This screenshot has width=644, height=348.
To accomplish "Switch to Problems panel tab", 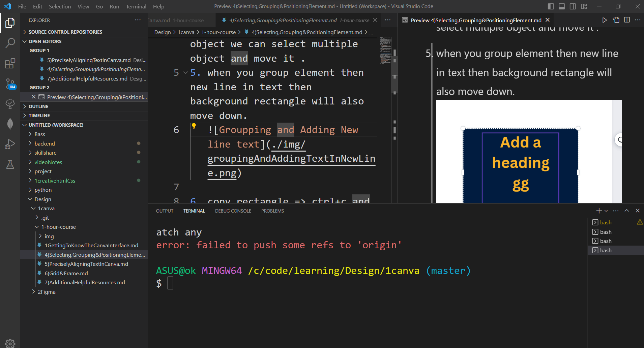I will [x=272, y=211].
